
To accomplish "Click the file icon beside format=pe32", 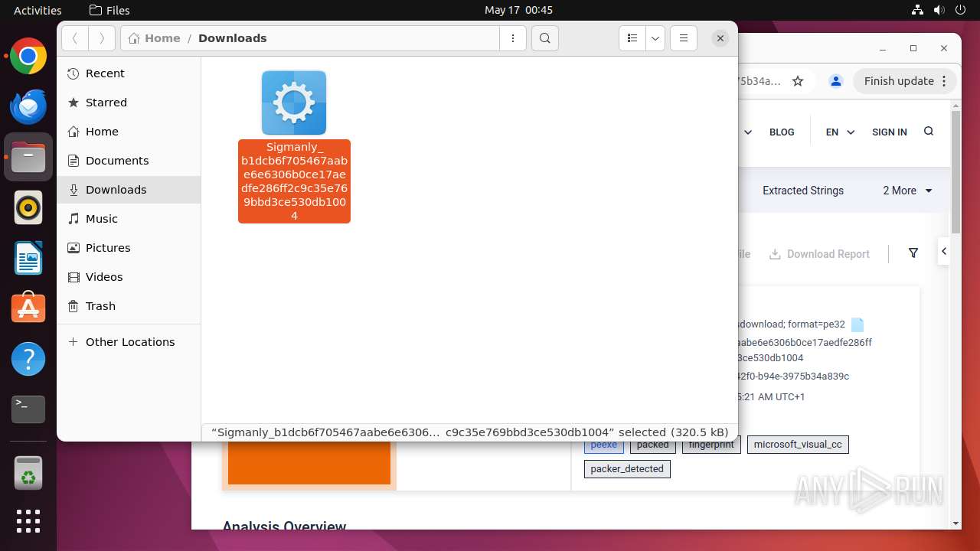I will [857, 324].
